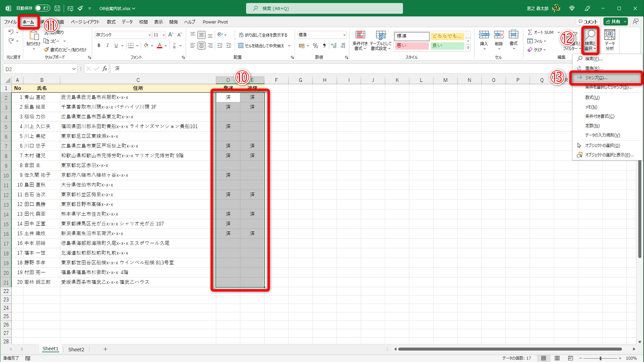
Task: Toggle the AutoSave switch
Action: (42, 8)
